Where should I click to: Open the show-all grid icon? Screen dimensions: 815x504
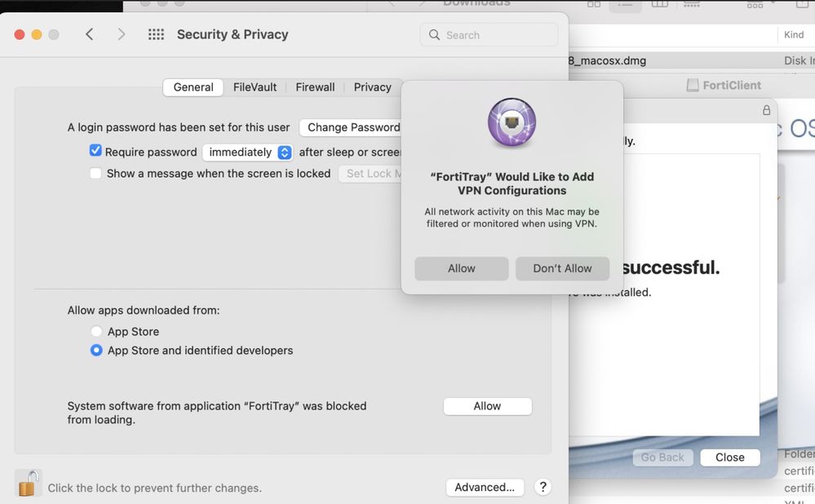156,34
